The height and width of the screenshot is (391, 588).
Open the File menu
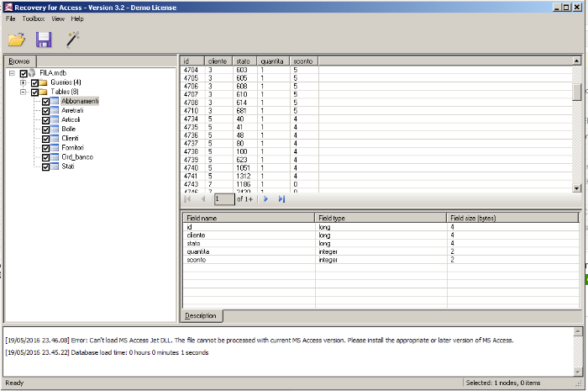click(x=10, y=18)
